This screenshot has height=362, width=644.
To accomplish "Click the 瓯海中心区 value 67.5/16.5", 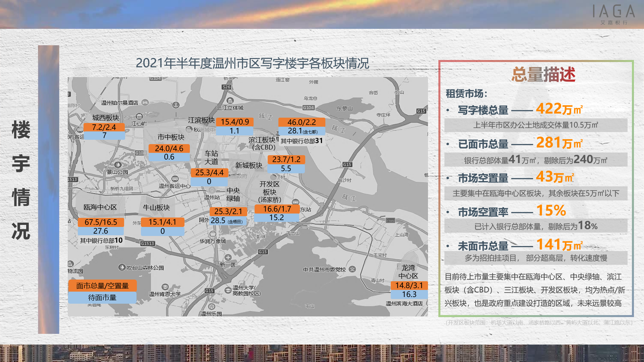I will (x=101, y=222).
